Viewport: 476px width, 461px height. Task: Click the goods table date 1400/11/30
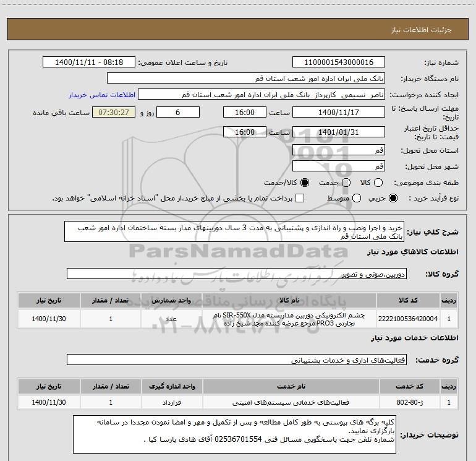point(49,319)
